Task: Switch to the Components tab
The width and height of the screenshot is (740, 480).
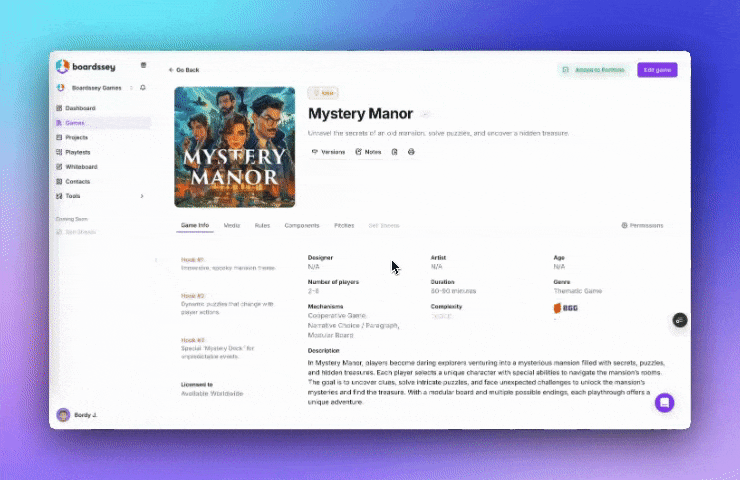Action: tap(302, 226)
